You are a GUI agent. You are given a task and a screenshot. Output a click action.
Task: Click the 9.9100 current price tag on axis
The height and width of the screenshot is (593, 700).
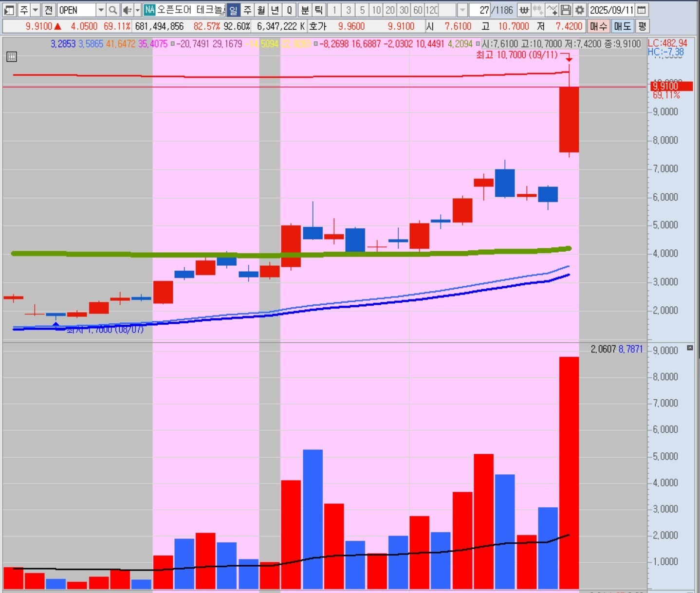pos(672,86)
